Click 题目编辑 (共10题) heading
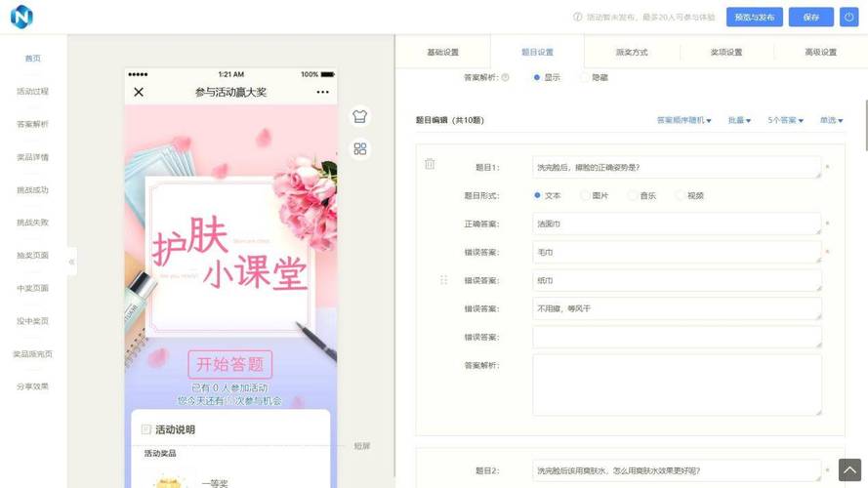The width and height of the screenshot is (868, 488). tap(449, 120)
